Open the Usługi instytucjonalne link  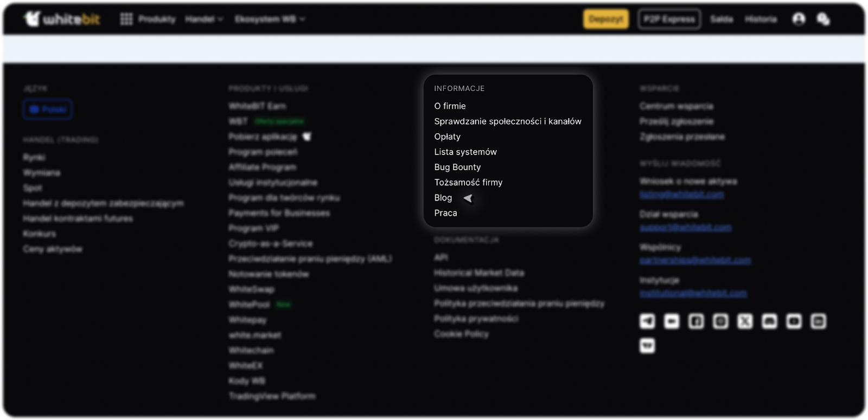[273, 182]
